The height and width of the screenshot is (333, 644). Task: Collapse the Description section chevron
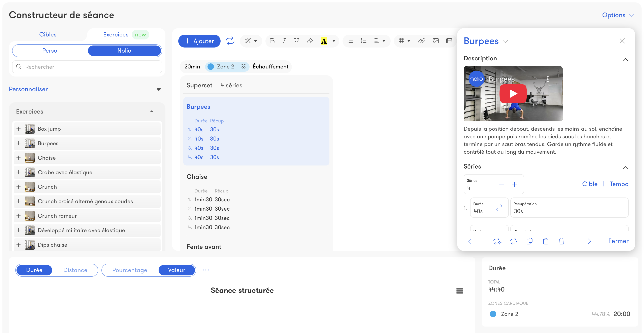625,59
